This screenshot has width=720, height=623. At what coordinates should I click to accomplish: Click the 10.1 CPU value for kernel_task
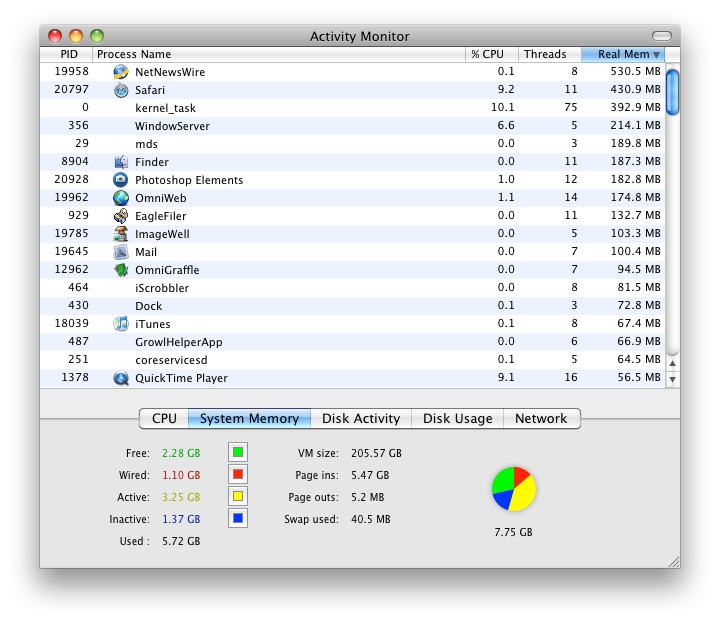pos(503,107)
